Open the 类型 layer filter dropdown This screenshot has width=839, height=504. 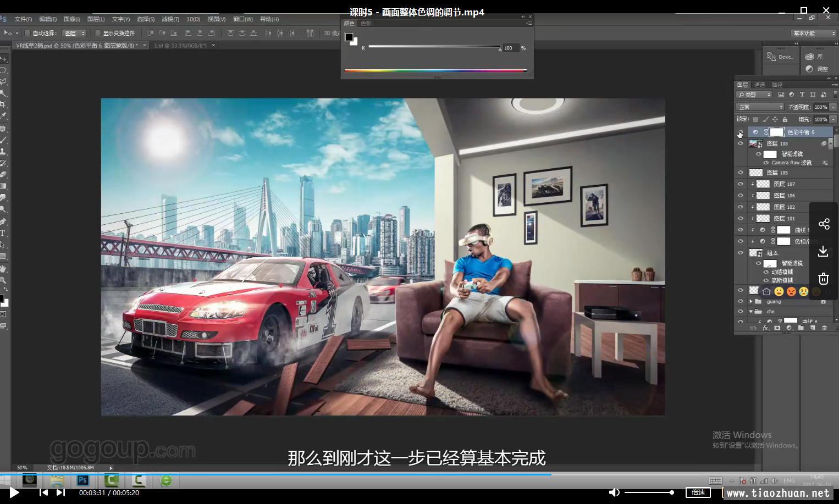point(754,95)
